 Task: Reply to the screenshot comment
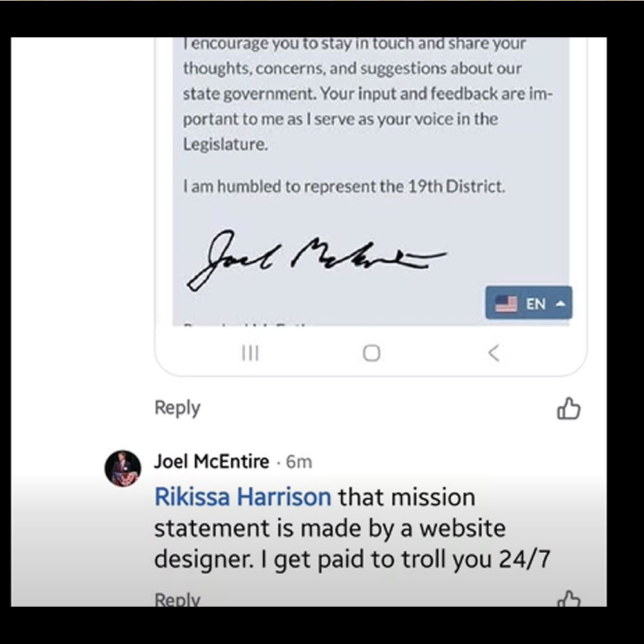click(x=177, y=408)
